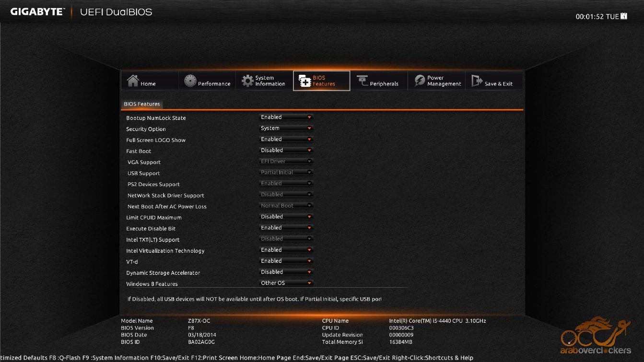
Task: Click the BIOS Features chip icon
Action: tap(305, 81)
